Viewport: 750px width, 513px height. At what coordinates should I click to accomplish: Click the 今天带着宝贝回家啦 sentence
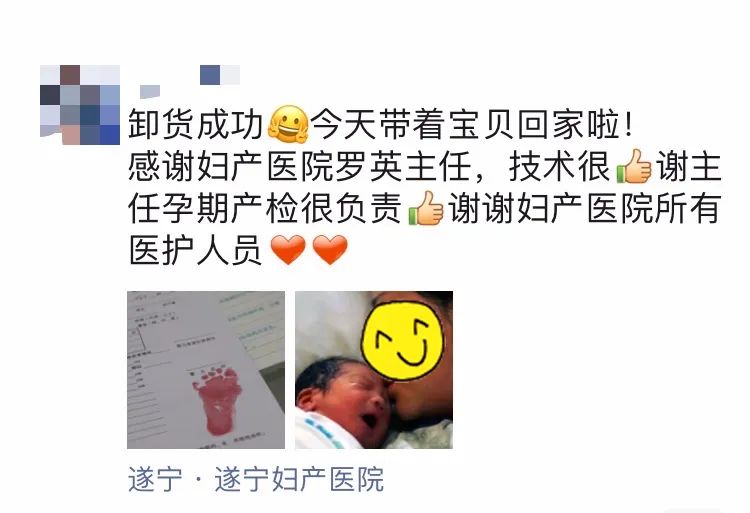point(472,124)
